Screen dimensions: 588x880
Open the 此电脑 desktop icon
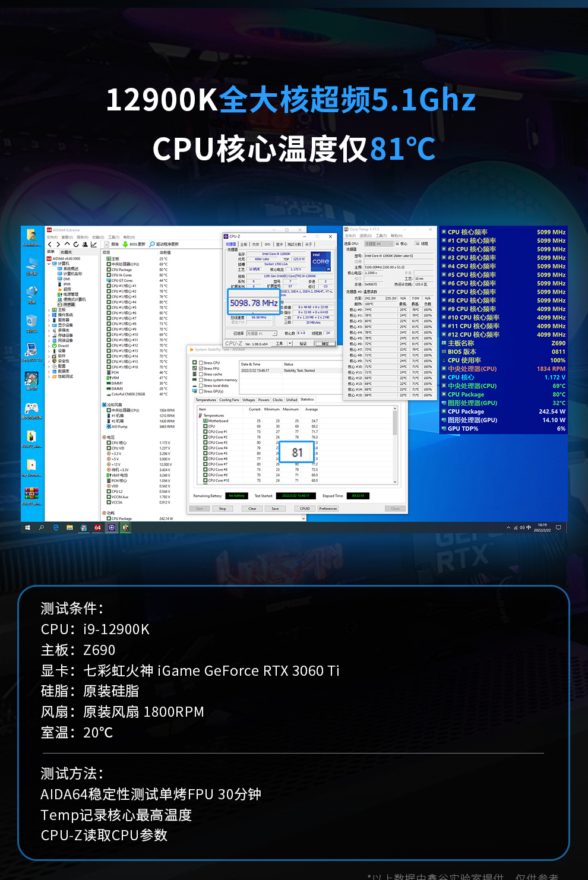[31, 266]
